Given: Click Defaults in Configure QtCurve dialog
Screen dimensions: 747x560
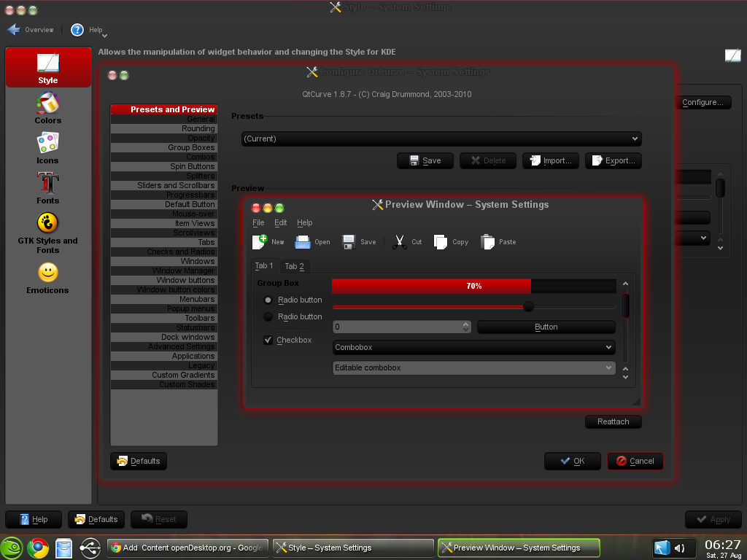Looking at the screenshot, I should pos(139,461).
